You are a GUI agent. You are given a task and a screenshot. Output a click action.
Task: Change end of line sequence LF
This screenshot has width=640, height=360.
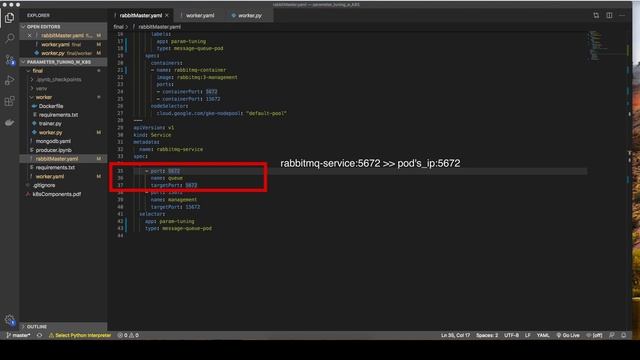(528, 335)
